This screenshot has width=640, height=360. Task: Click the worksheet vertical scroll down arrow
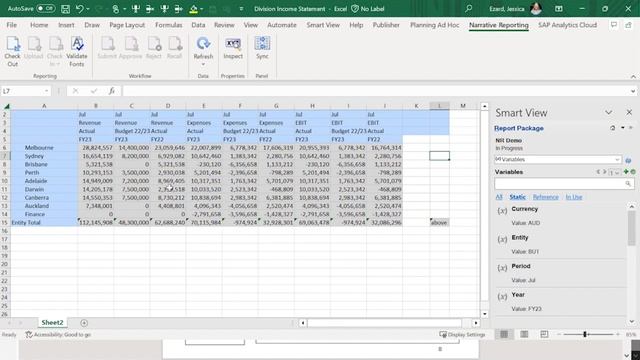pyautogui.click(x=484, y=314)
